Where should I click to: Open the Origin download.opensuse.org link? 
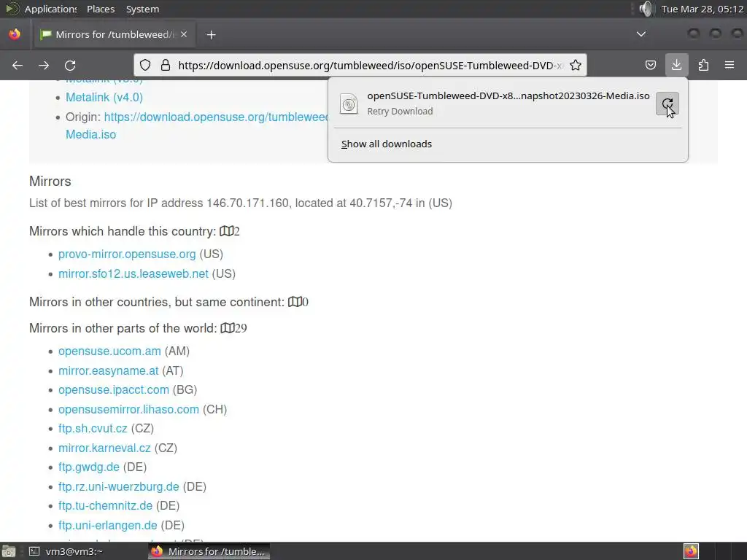[x=216, y=117]
